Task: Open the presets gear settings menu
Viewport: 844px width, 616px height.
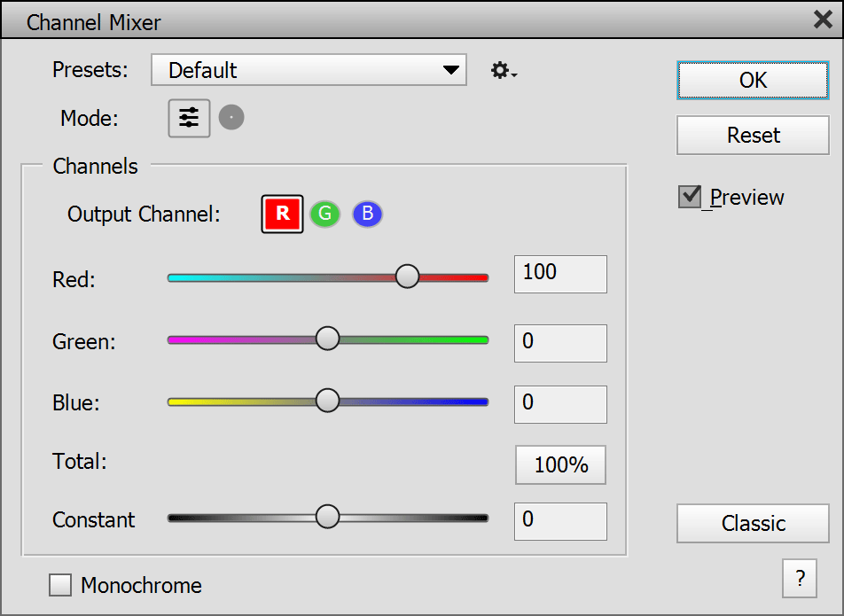Action: [503, 71]
